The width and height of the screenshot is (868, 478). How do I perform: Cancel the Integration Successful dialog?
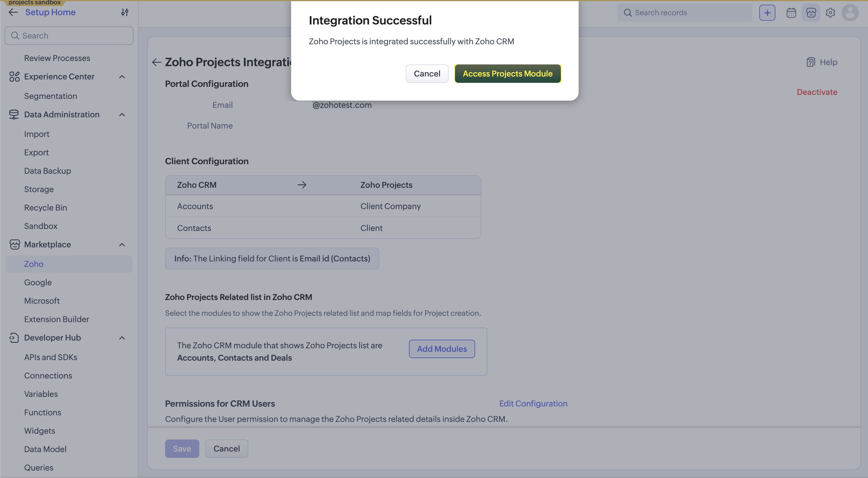click(x=427, y=74)
